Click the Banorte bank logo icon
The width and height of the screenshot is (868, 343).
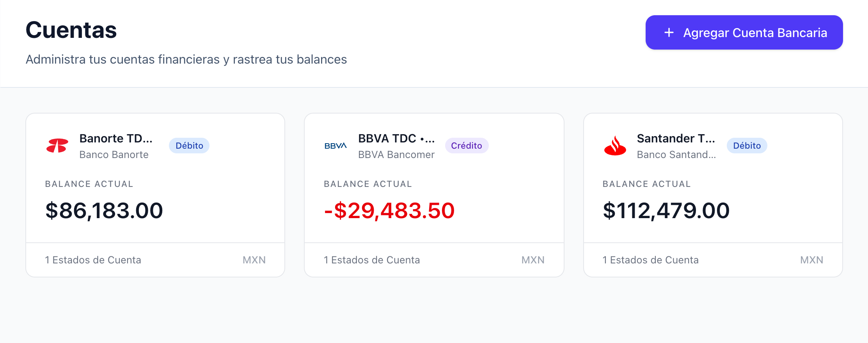(x=57, y=146)
